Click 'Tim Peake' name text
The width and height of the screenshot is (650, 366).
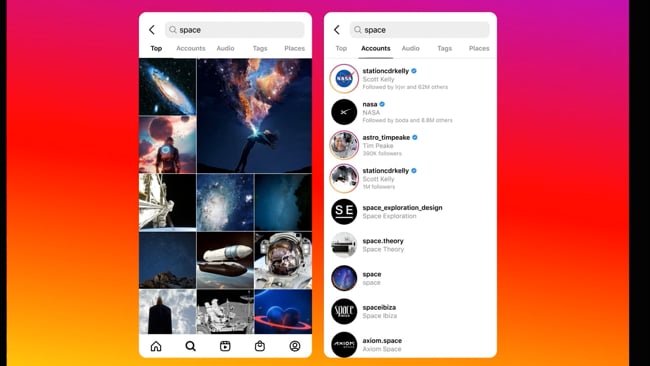[x=378, y=145]
